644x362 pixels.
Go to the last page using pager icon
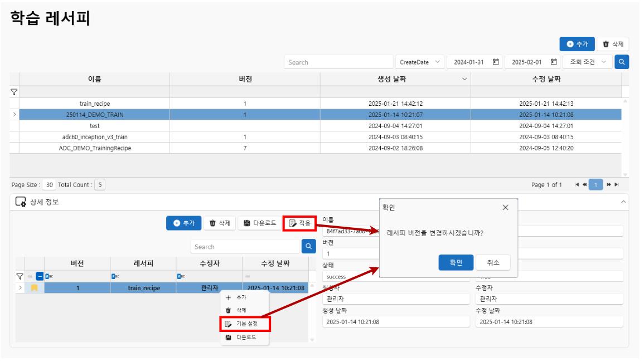[x=617, y=184]
